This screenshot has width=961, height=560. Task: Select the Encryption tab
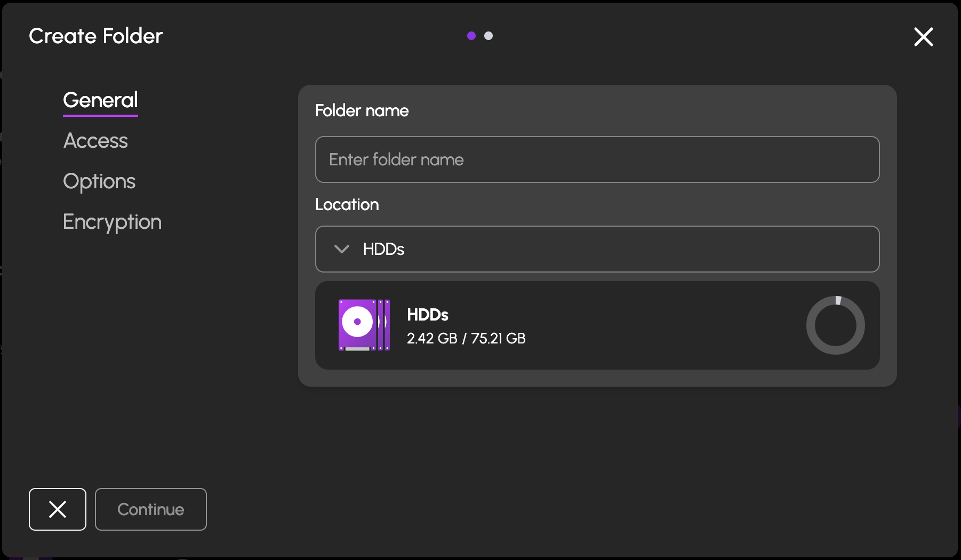[x=112, y=222]
